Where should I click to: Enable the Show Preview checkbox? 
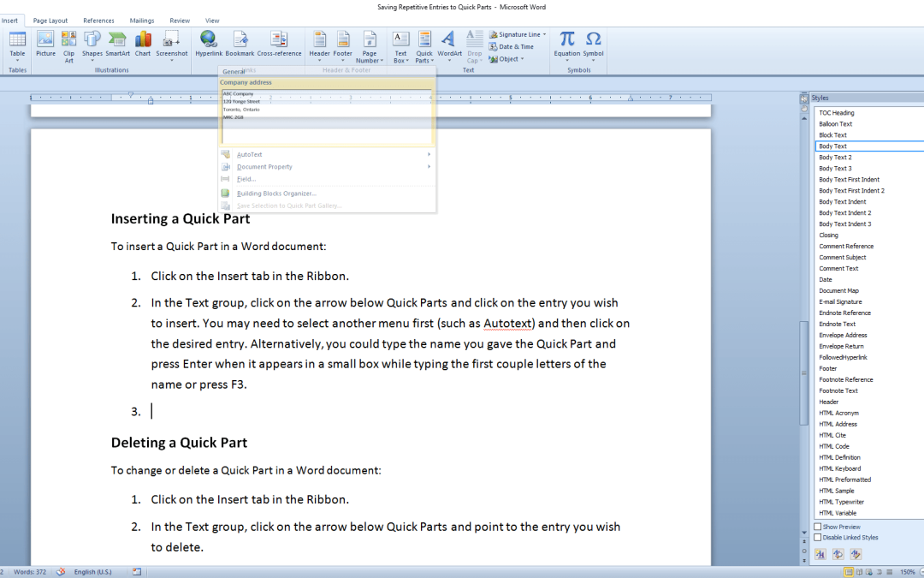click(x=818, y=527)
